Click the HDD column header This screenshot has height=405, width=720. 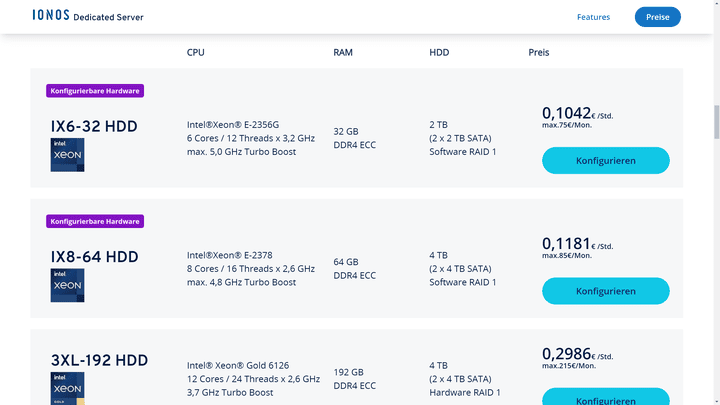pos(439,52)
